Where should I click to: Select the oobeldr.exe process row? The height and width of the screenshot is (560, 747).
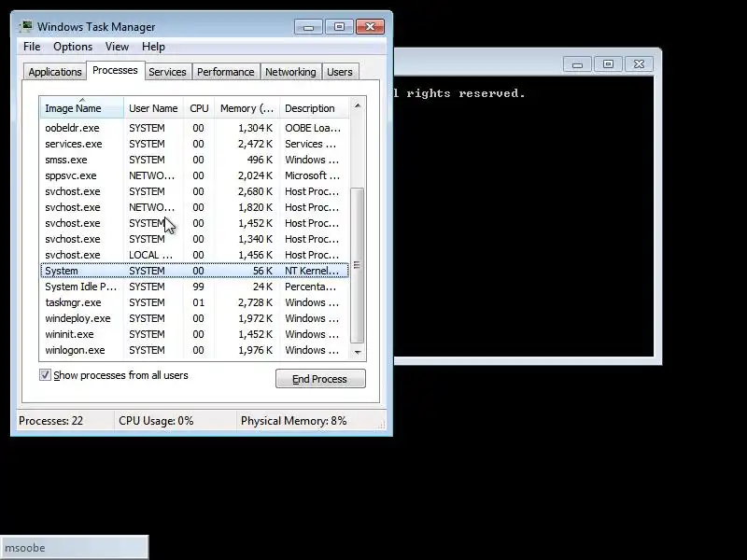click(x=194, y=128)
